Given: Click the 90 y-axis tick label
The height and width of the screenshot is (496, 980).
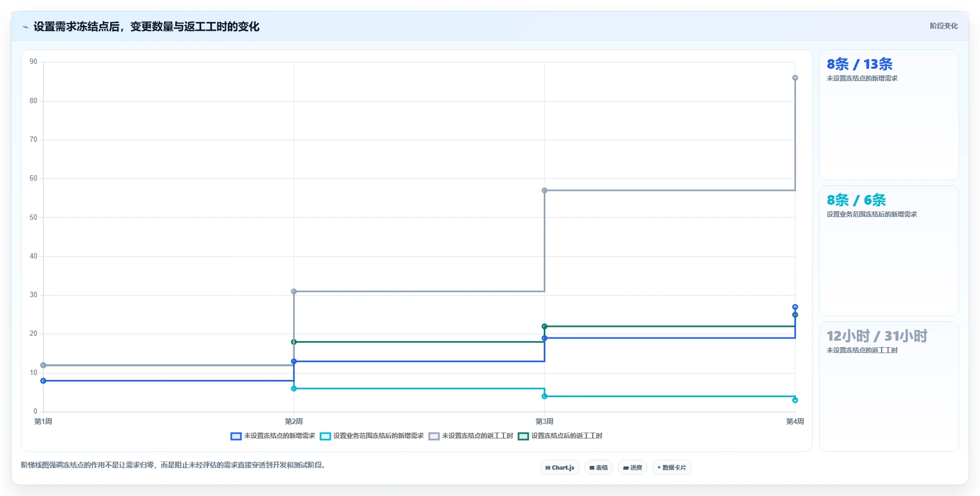Looking at the screenshot, I should pyautogui.click(x=33, y=62).
